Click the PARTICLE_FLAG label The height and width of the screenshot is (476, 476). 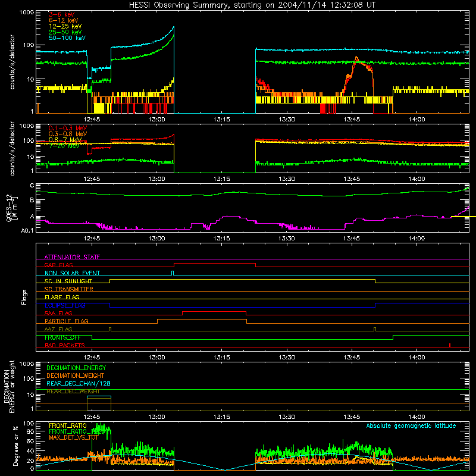[67, 321]
